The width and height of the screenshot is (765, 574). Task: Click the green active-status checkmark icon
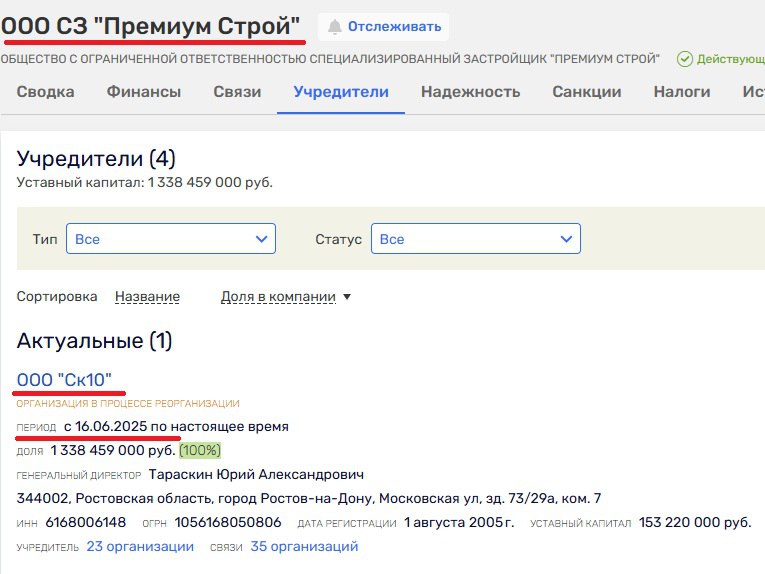pos(684,59)
